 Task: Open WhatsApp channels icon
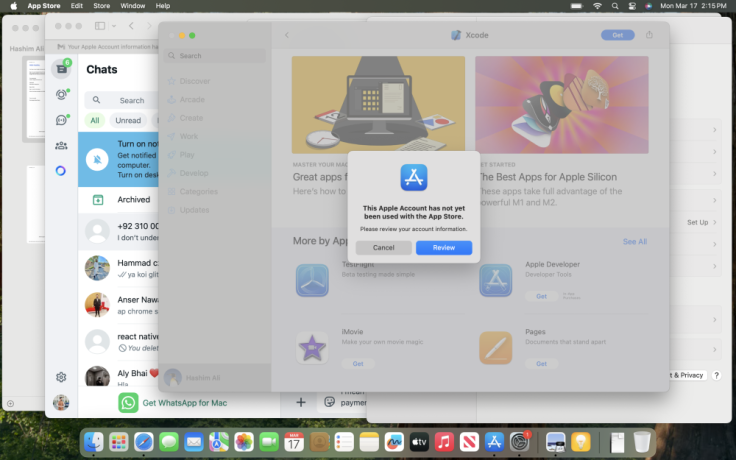click(61, 120)
